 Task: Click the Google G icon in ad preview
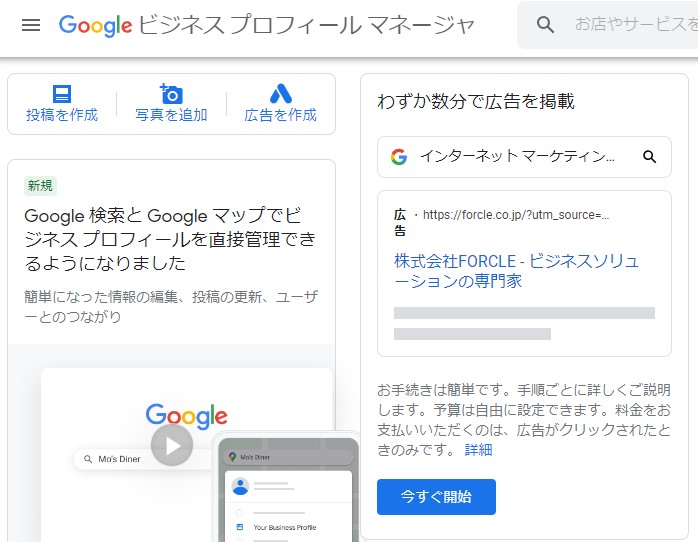click(399, 157)
